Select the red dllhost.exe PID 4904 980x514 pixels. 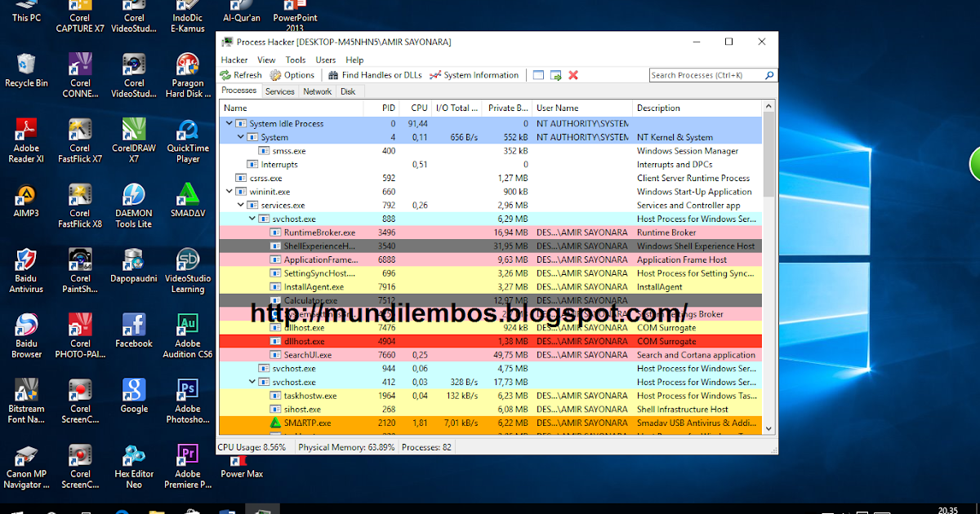pos(491,341)
